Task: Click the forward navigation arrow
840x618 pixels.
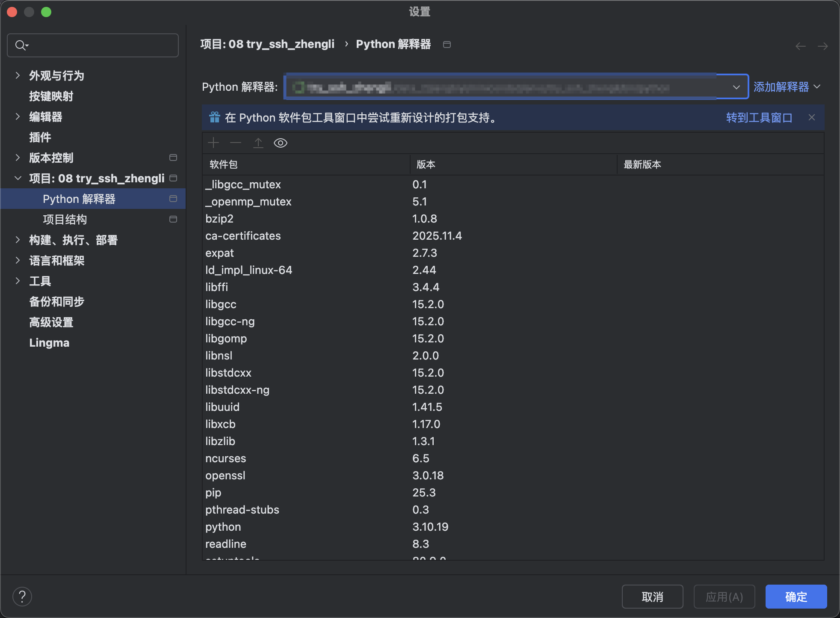Action: [x=822, y=46]
